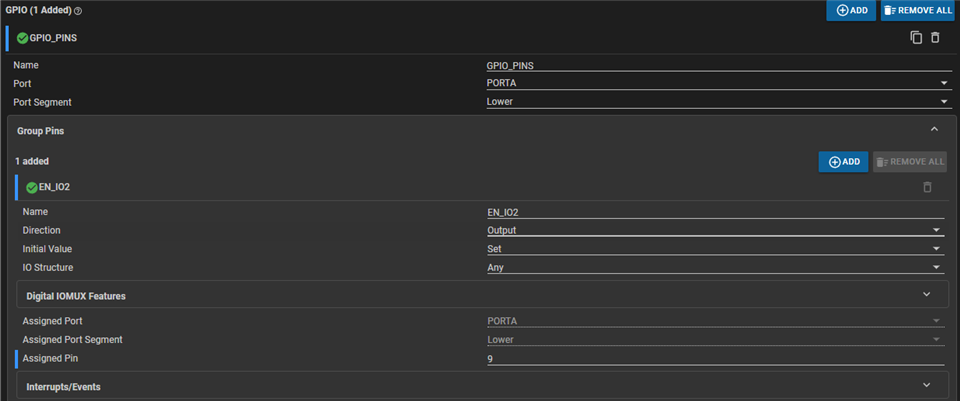Click the IO Structure label
Viewport: 960px width, 401px height.
pyautogui.click(x=48, y=268)
